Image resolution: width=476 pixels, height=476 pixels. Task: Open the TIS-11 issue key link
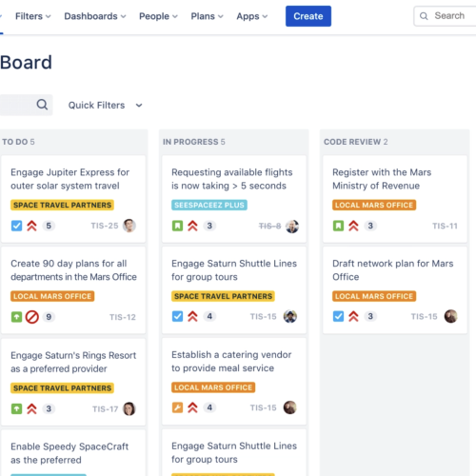point(445,226)
